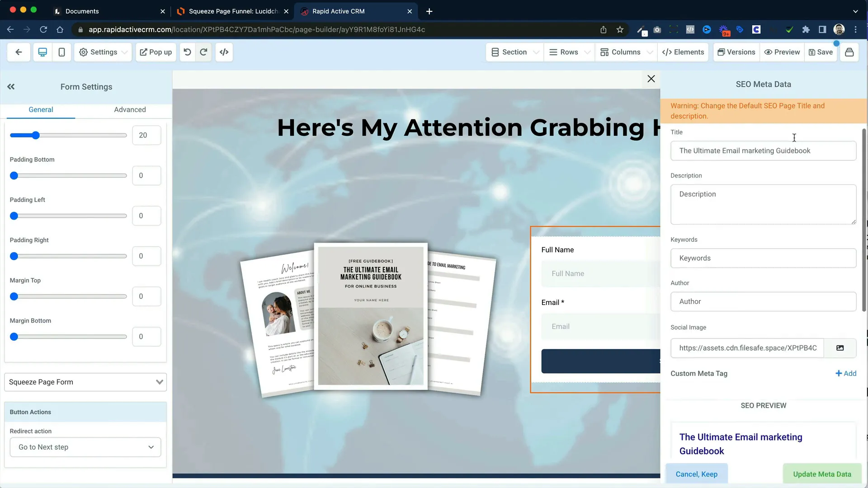Screen dimensions: 868x488
Task: Click the Social Image URL field
Action: (747, 348)
